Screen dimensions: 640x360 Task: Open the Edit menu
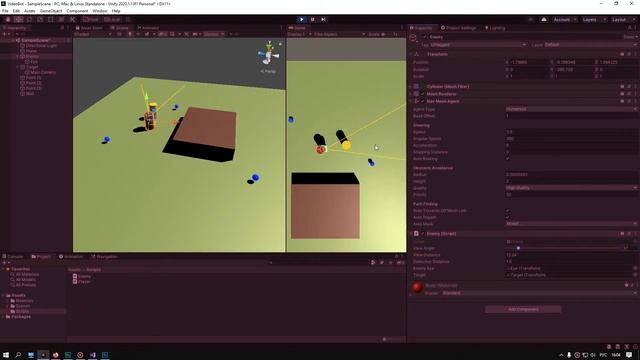click(16, 11)
